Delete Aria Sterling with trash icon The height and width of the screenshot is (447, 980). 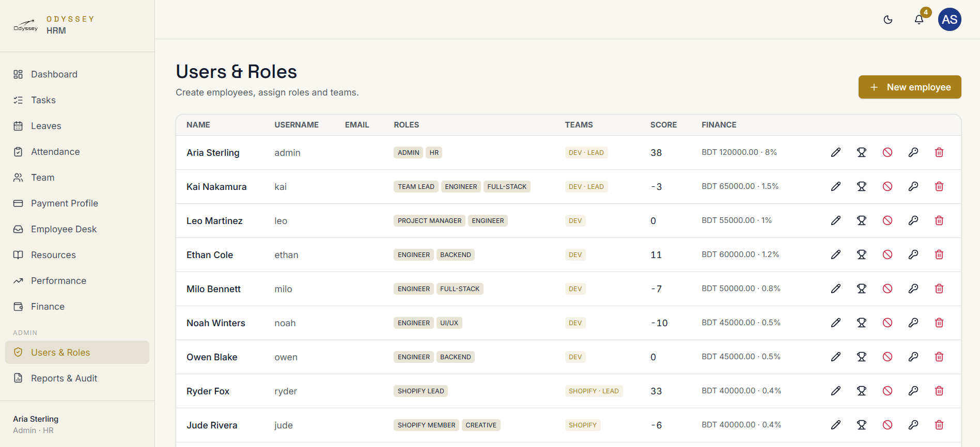(x=939, y=152)
